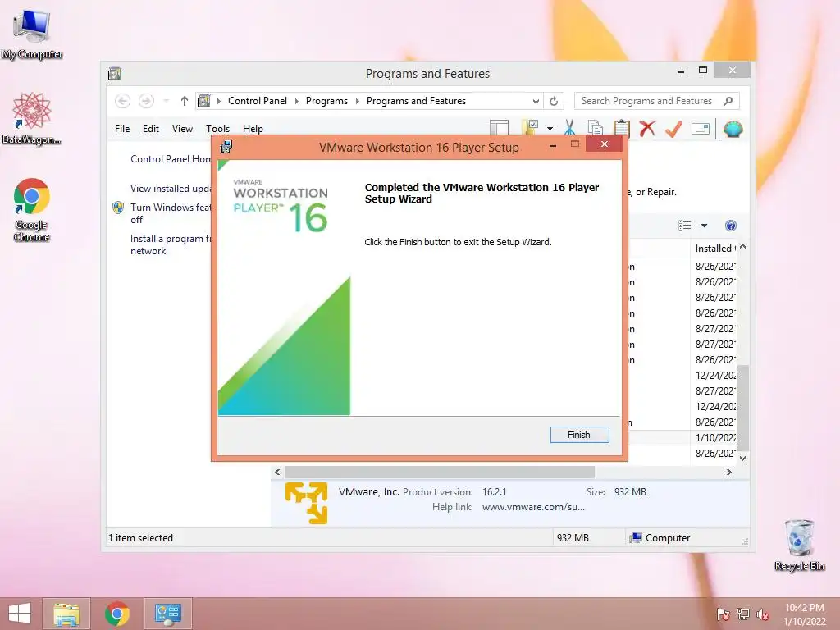Click the pane layout toolbar icon

click(x=499, y=128)
